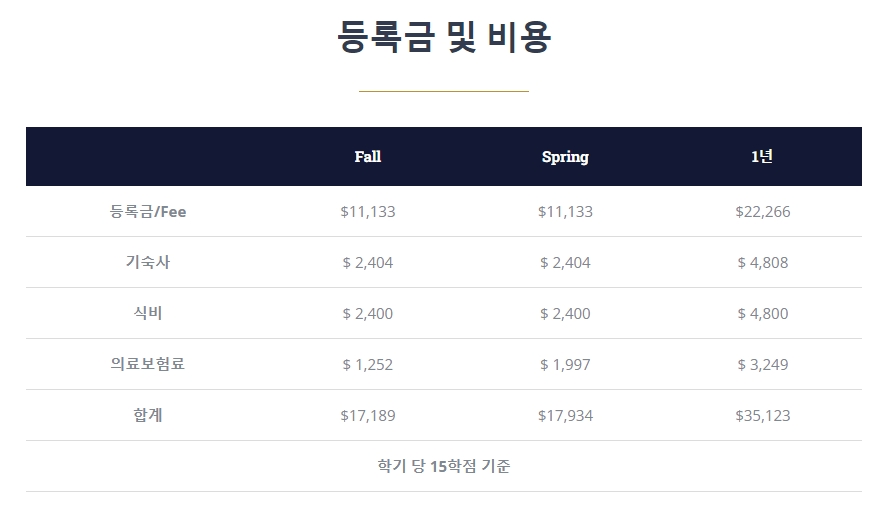886x512 pixels.
Task: Click the $ 2,400 Fall meal cost cell
Action: coord(368,313)
